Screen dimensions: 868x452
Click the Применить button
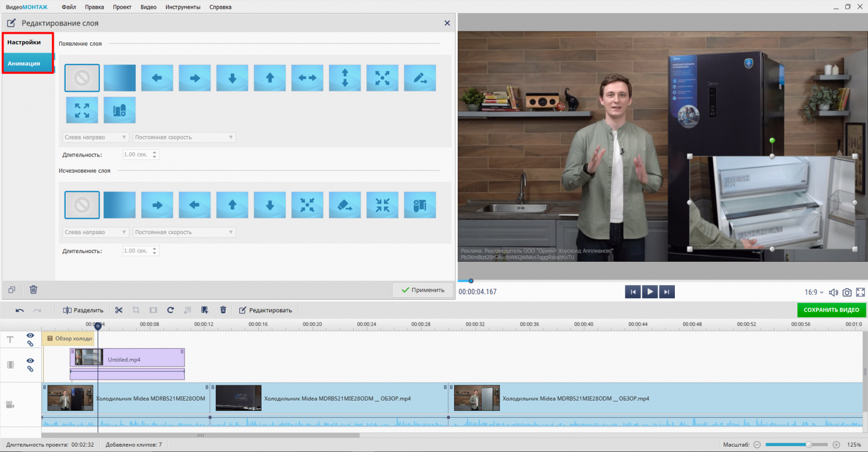423,290
